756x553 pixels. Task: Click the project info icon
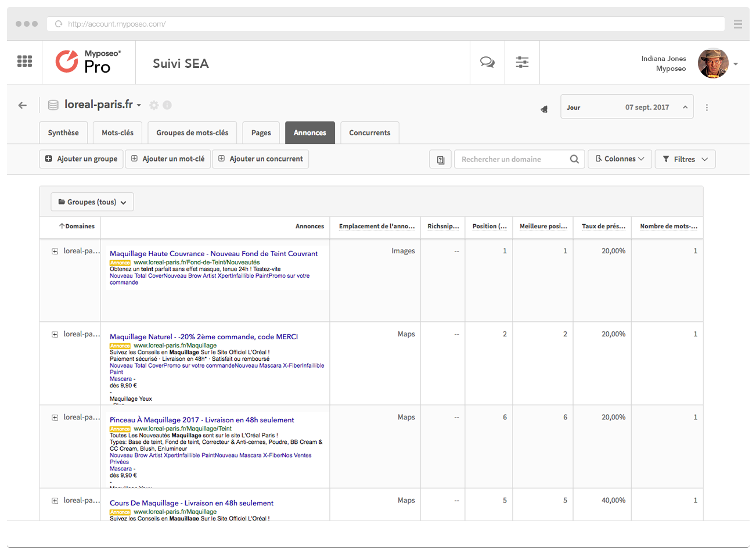[167, 105]
